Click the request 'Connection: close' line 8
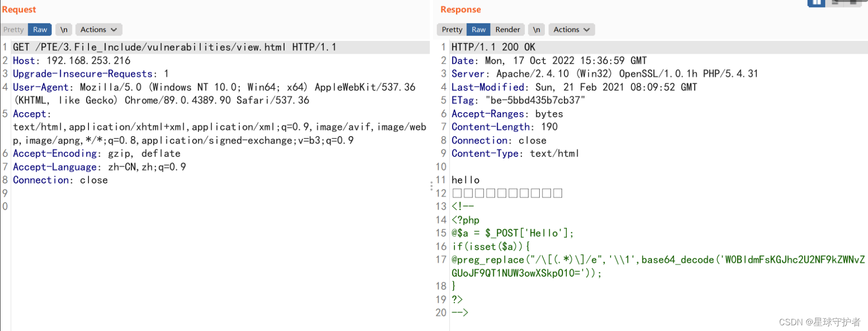Image resolution: width=868 pixels, height=331 pixels. coord(60,180)
